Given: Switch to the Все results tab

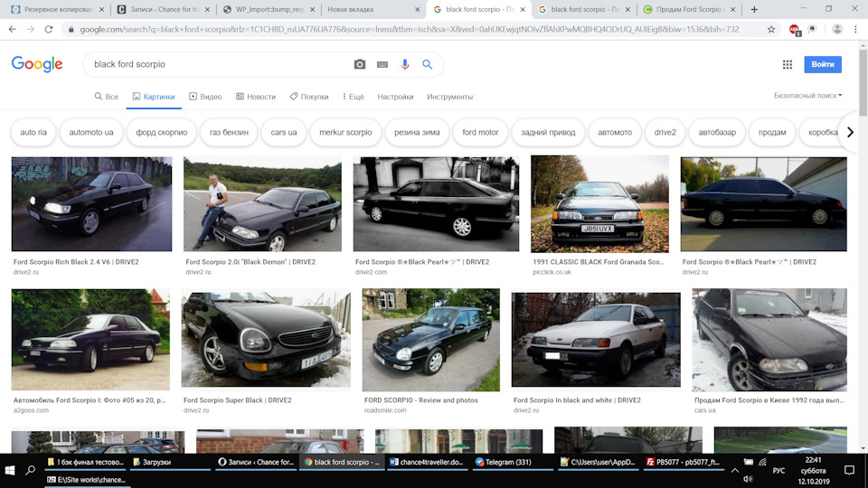Looking at the screenshot, I should click(107, 97).
